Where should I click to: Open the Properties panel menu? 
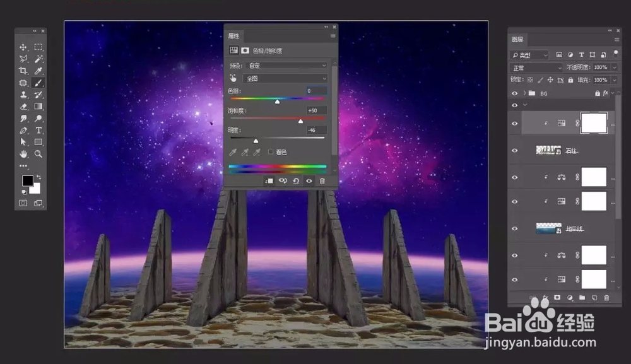point(333,36)
